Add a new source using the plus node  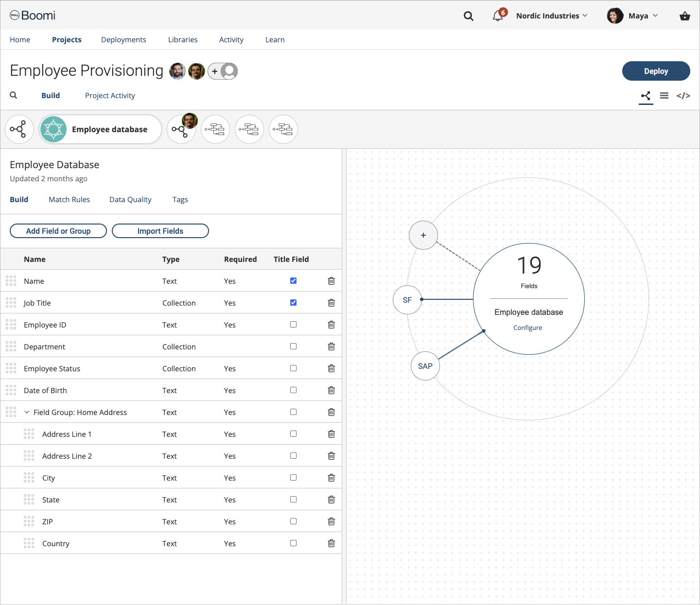[423, 235]
